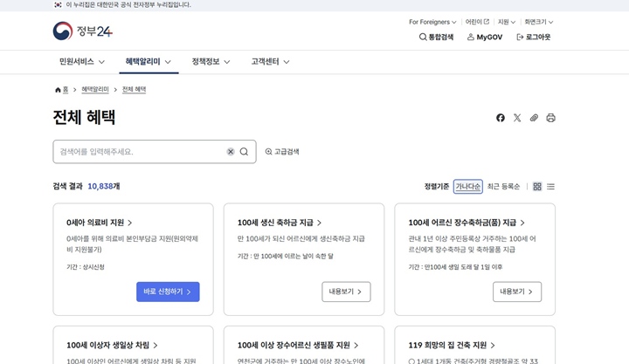Open the 정책정보 menu
The height and width of the screenshot is (364, 629).
point(211,62)
